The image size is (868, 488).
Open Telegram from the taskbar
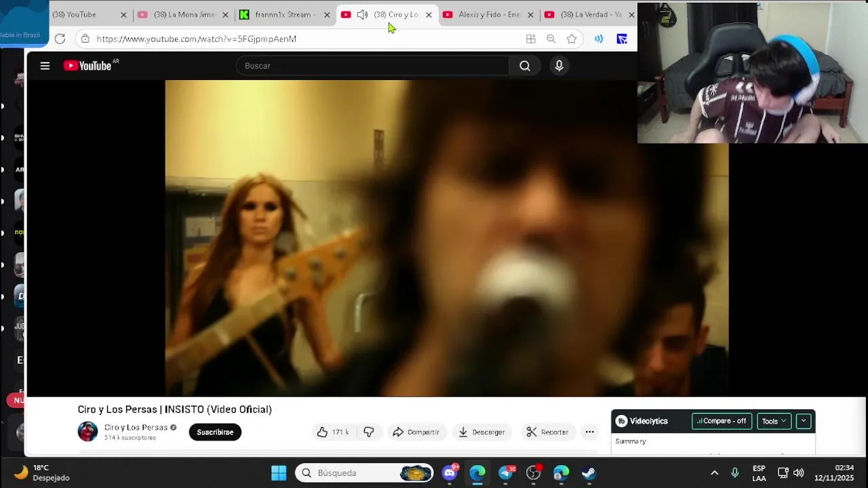pos(506,472)
